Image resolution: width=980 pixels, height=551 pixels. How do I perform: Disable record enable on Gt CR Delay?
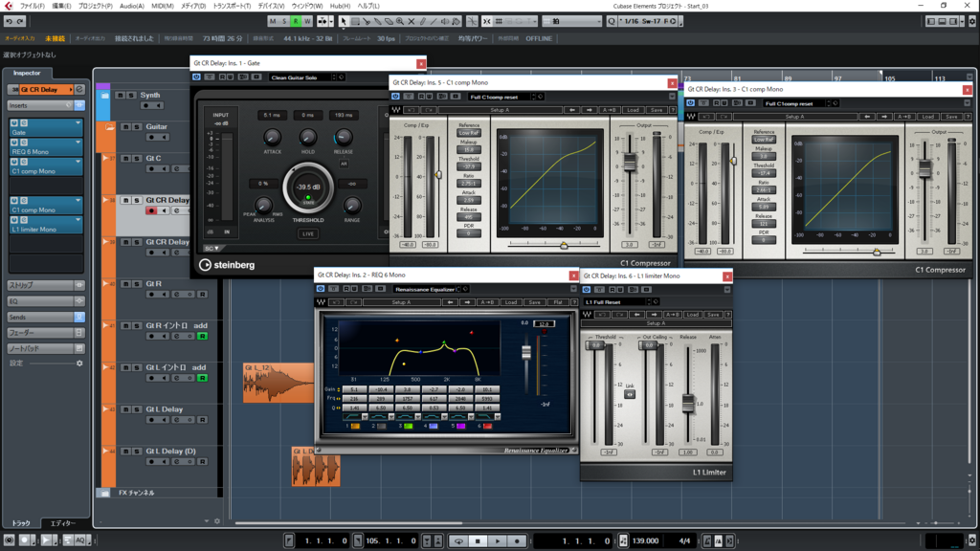(x=151, y=211)
